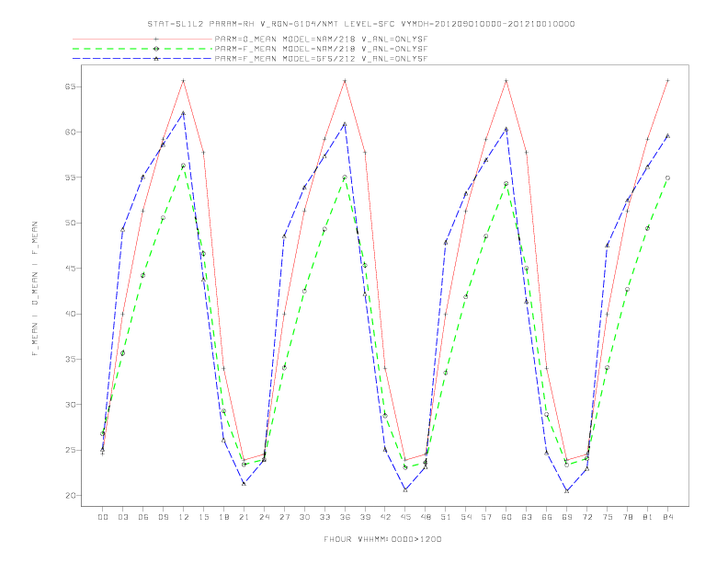Viewport: 728px width, 563px height.
Task: Click blue triangle minimum marker at hour 69
Action: click(x=567, y=490)
